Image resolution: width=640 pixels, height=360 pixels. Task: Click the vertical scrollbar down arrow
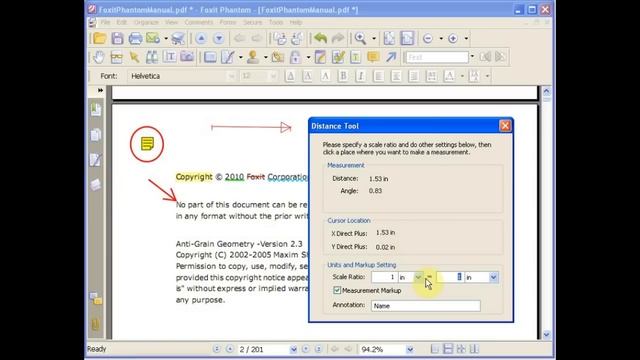tap(547, 334)
